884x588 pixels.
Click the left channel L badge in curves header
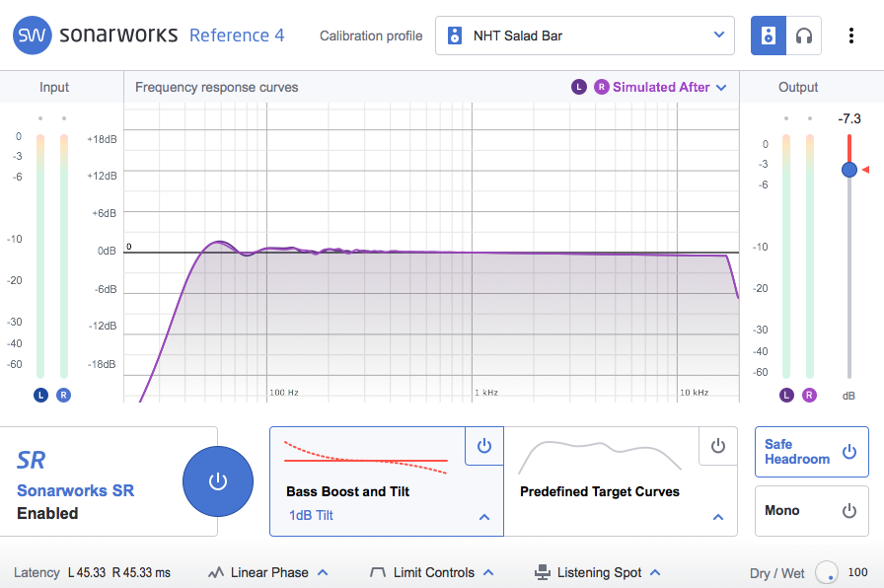pyautogui.click(x=579, y=87)
